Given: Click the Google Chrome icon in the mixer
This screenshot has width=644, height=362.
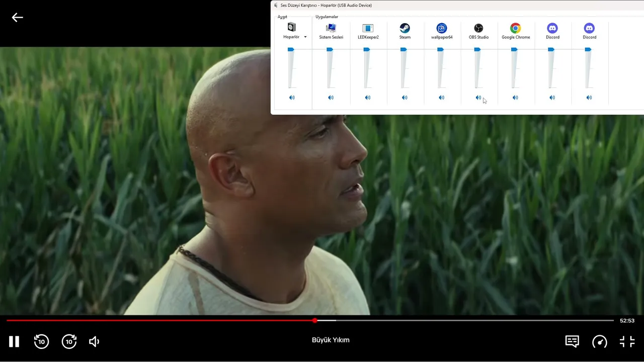Looking at the screenshot, I should (x=515, y=28).
